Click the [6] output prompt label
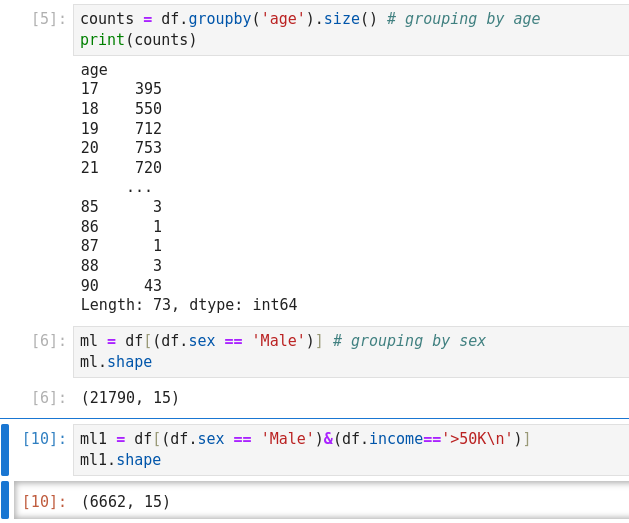Image resolution: width=629 pixels, height=523 pixels. click(48, 398)
